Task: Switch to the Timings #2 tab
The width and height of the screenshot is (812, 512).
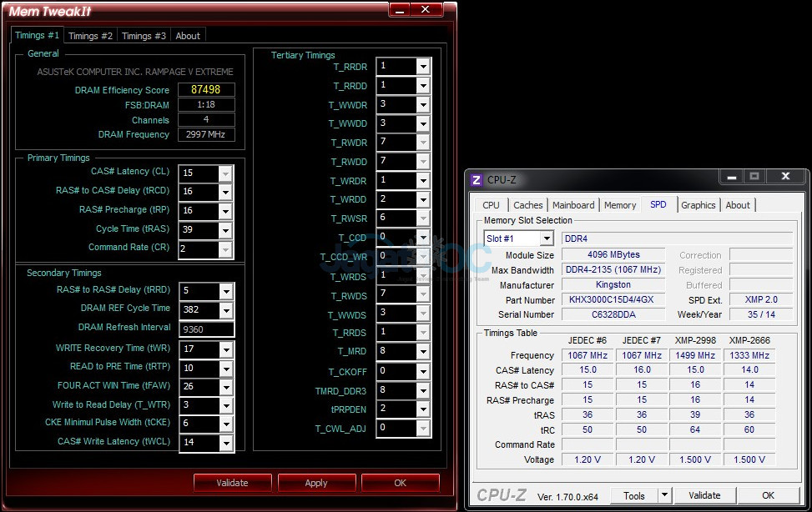Action: click(x=90, y=36)
